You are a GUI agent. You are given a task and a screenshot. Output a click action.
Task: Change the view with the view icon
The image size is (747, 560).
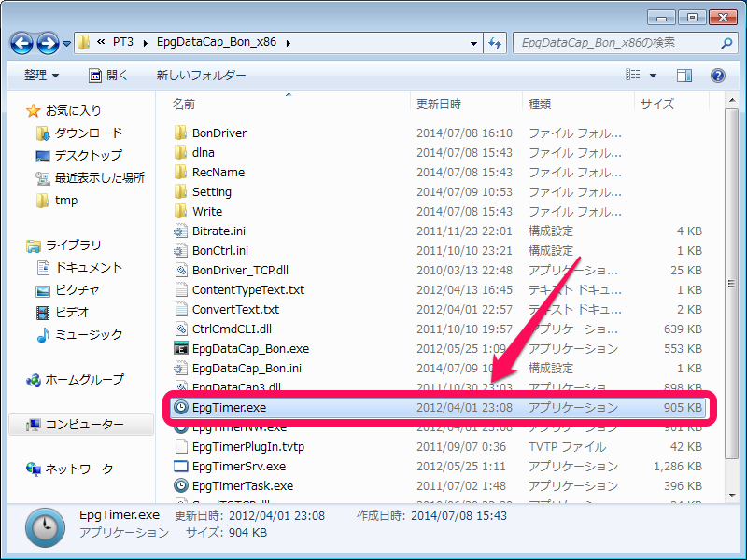633,75
